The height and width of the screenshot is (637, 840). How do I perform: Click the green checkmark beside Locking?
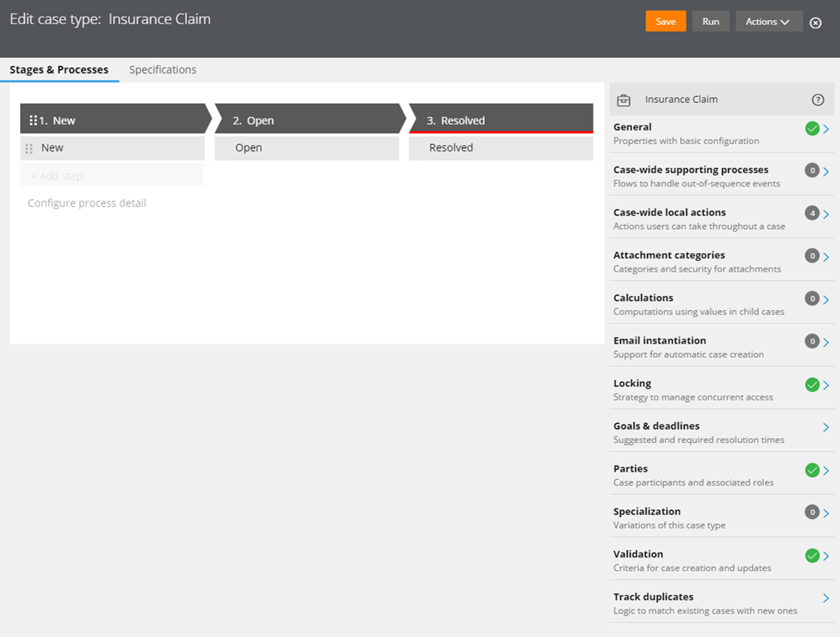tap(812, 385)
